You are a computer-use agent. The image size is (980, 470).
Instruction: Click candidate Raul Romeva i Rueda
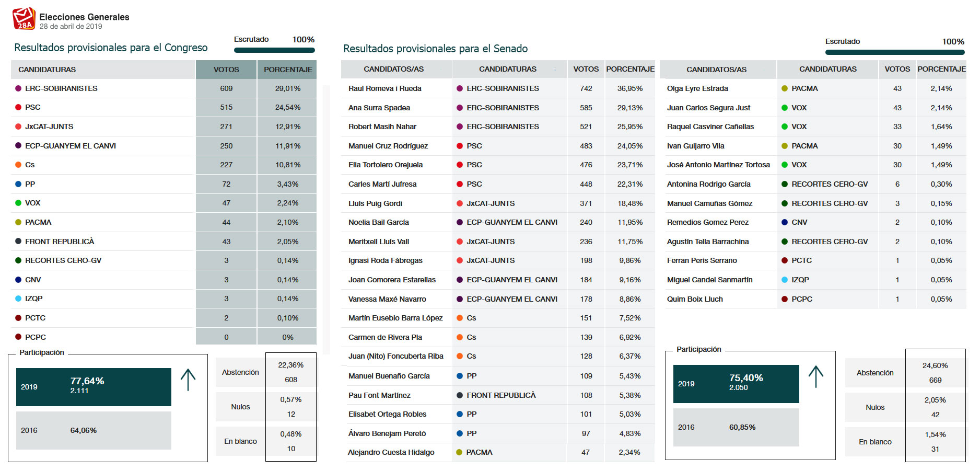(385, 88)
